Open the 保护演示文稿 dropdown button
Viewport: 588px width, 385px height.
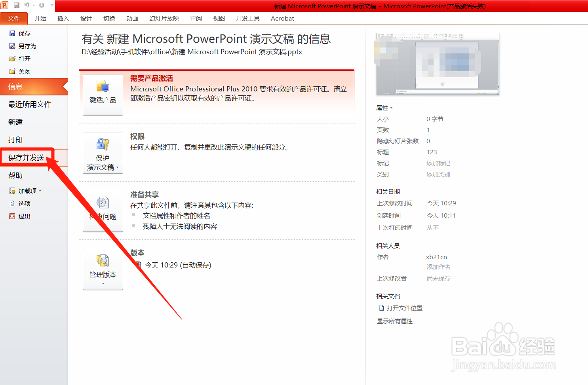[103, 153]
